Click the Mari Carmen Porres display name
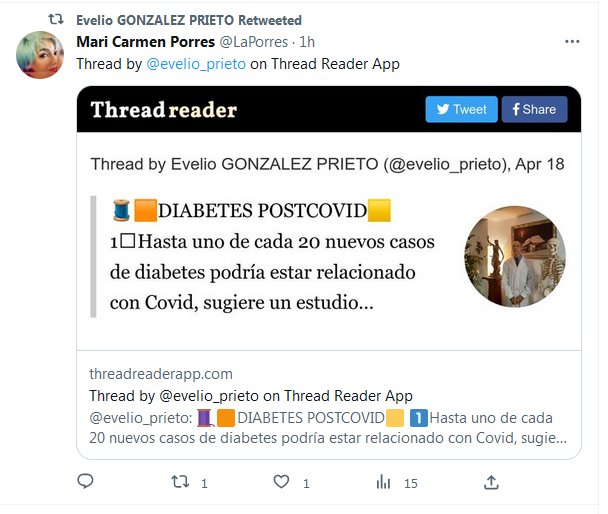 coord(145,42)
